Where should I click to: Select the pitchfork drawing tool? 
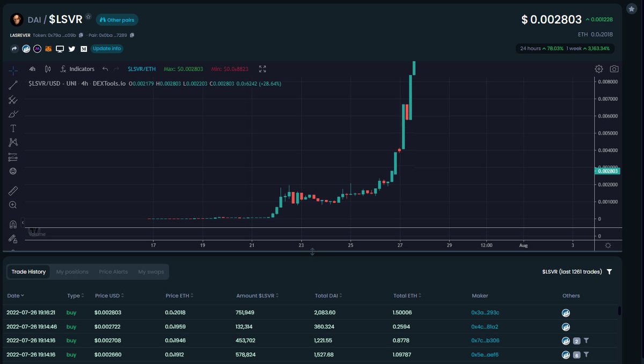13,99
